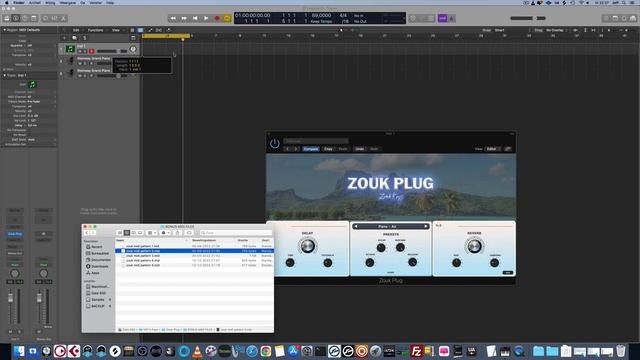Viewport: 640px width, 360px height.
Task: Open the Drag No Overlap dropdown
Action: click(556, 30)
